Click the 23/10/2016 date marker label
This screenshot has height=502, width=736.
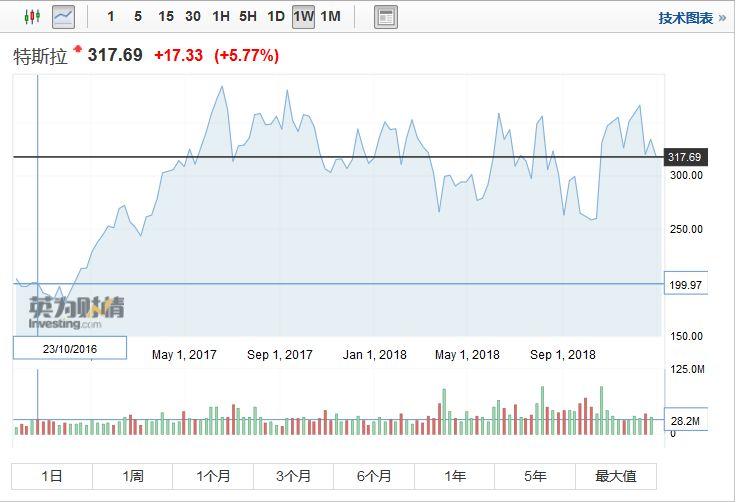pos(70,348)
